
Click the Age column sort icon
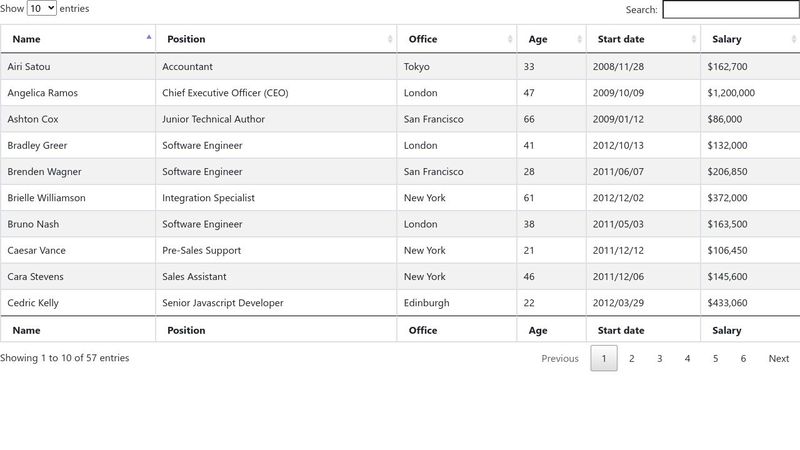click(579, 39)
